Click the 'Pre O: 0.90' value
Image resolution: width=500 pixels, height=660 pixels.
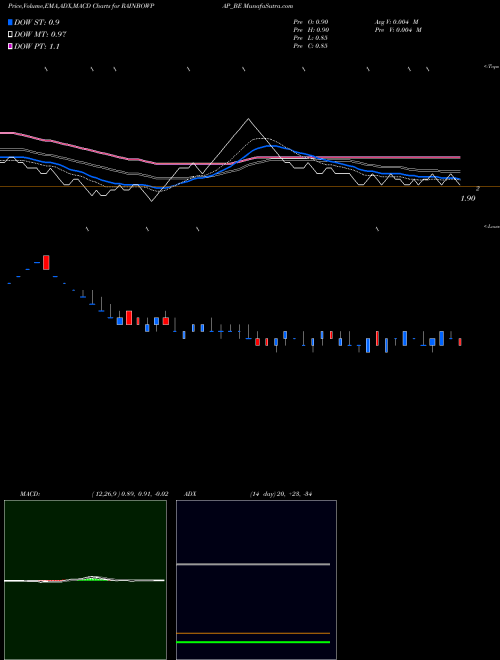click(x=311, y=22)
